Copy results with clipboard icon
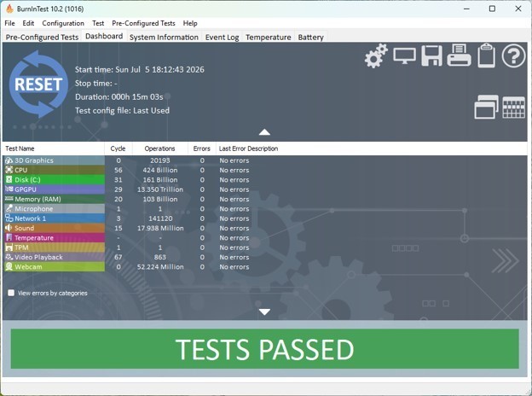This screenshot has height=396, width=532. [x=486, y=55]
